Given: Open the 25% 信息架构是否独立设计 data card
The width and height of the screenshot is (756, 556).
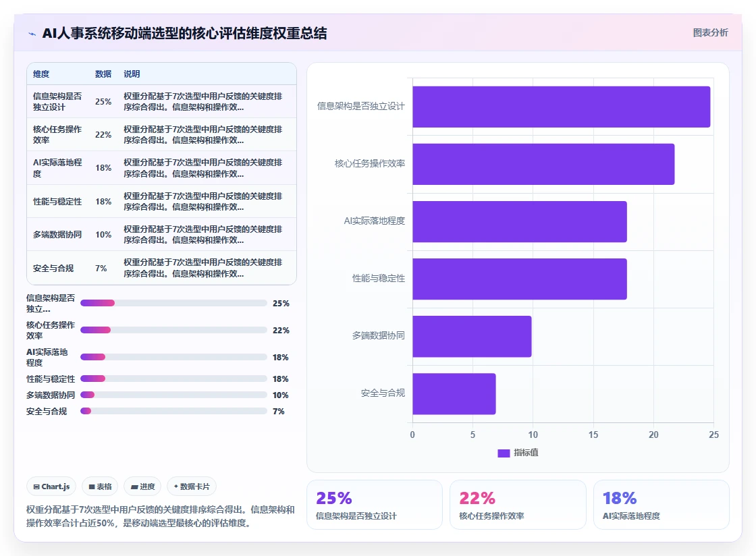Looking at the screenshot, I should 375,505.
